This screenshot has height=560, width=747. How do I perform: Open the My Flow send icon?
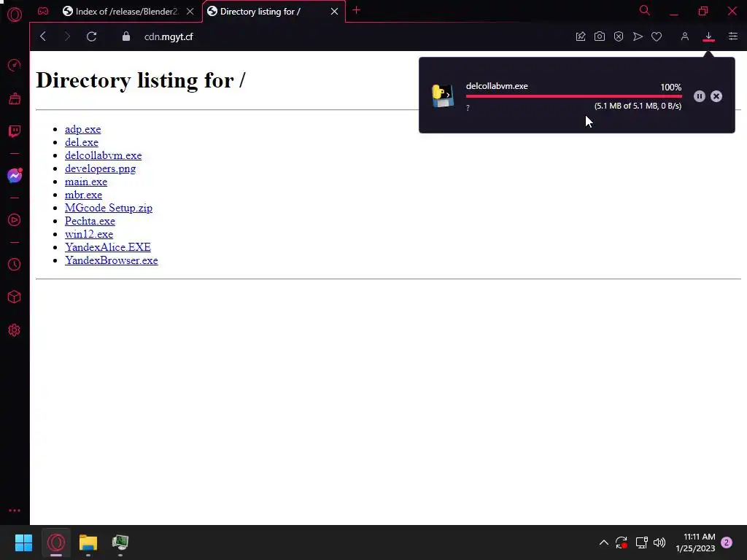(x=638, y=36)
